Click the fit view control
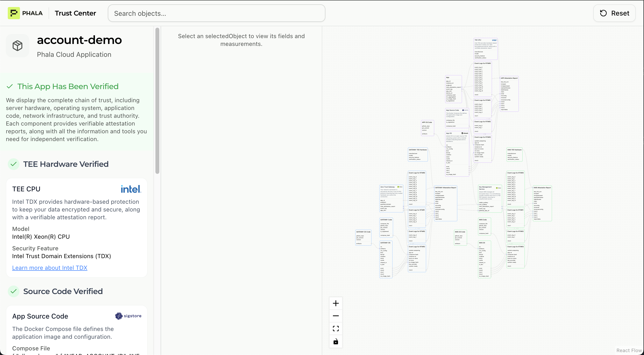This screenshot has width=644, height=355. pyautogui.click(x=336, y=329)
